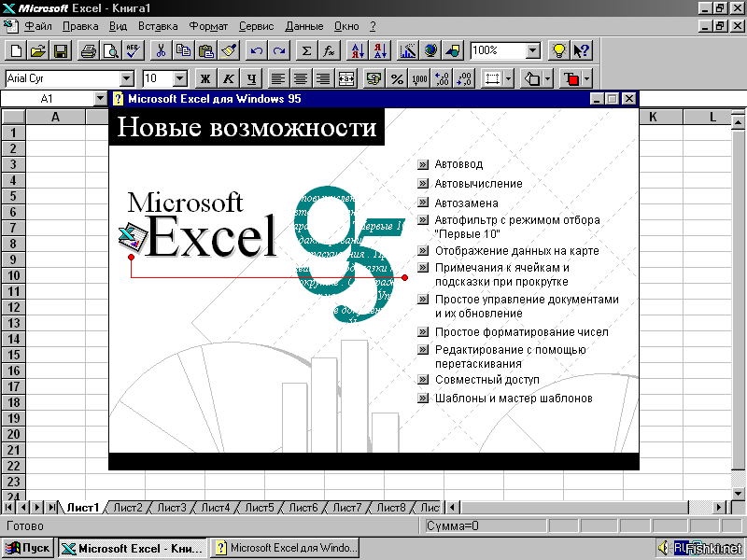Image resolution: width=747 pixels, height=560 pixels.
Task: Toggle bold formatting (Ж button)
Action: click(204, 78)
